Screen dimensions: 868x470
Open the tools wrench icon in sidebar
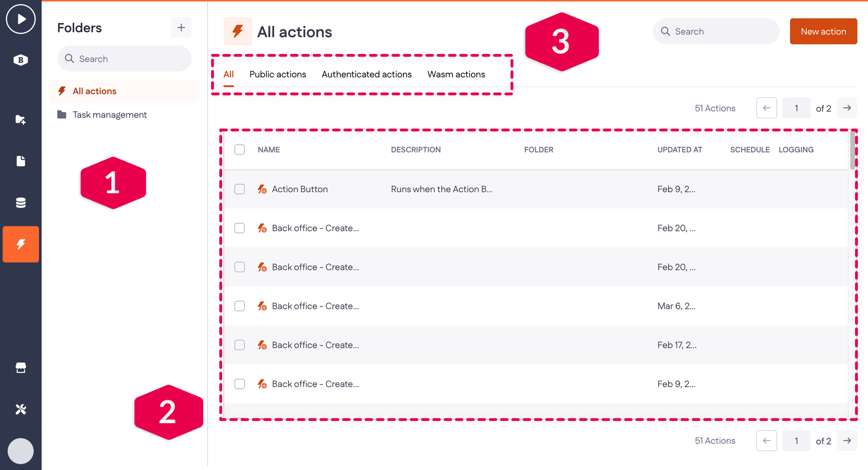pyautogui.click(x=20, y=409)
